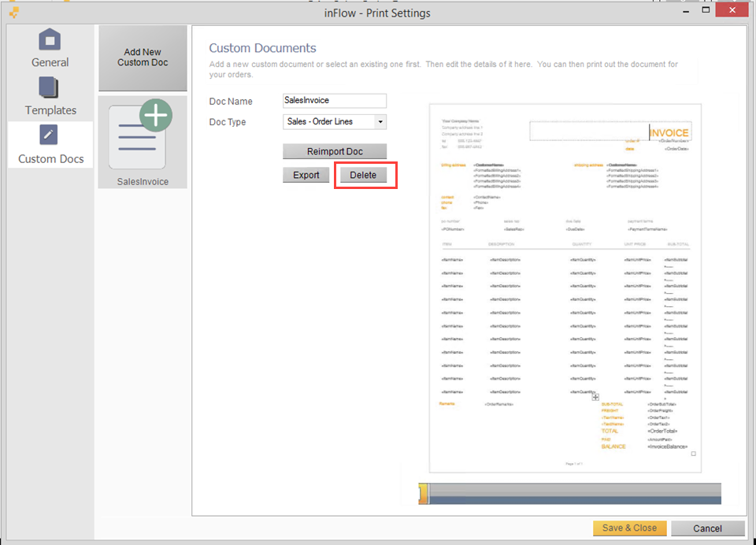
Task: Click into the Doc Name field
Action: pos(335,100)
